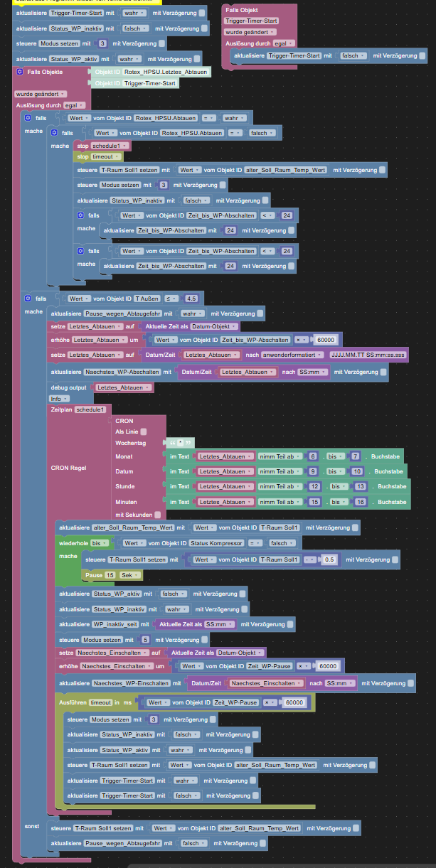This screenshot has height=868, width=436.
Task: Click the Zeitplan block label
Action: (61, 409)
